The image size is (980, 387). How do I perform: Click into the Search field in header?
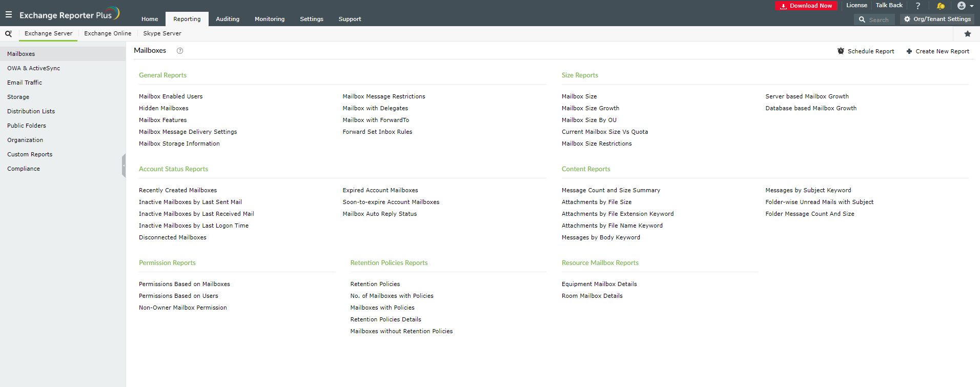pos(879,20)
